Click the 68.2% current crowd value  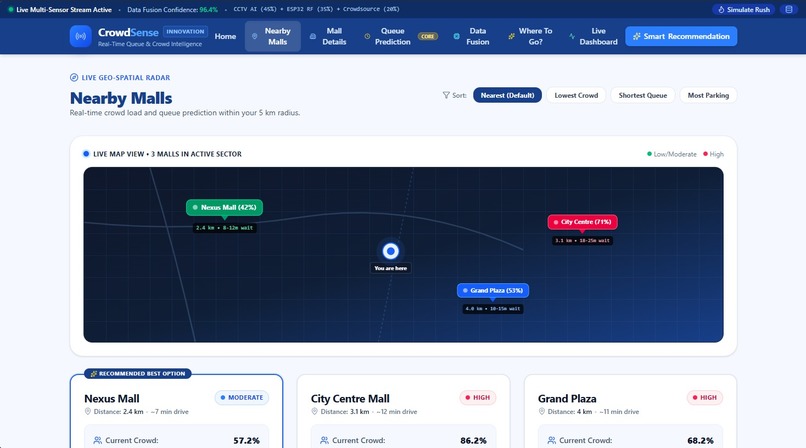click(x=700, y=441)
